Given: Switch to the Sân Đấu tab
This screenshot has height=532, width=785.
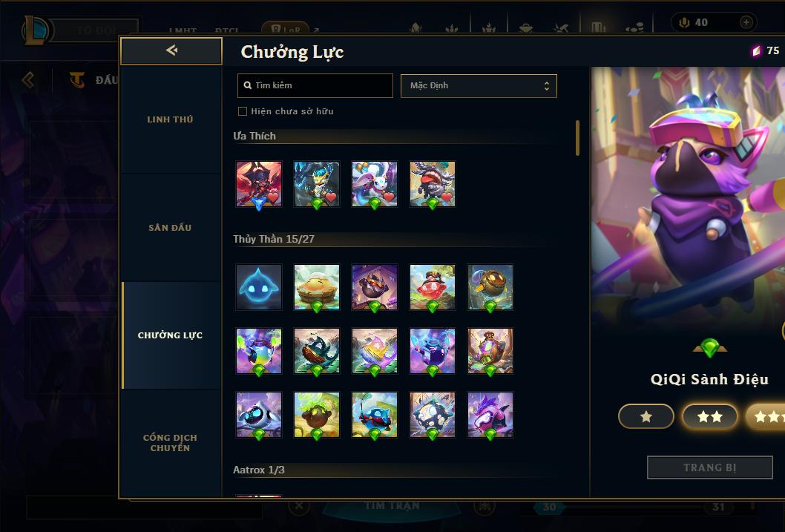Looking at the screenshot, I should [170, 228].
